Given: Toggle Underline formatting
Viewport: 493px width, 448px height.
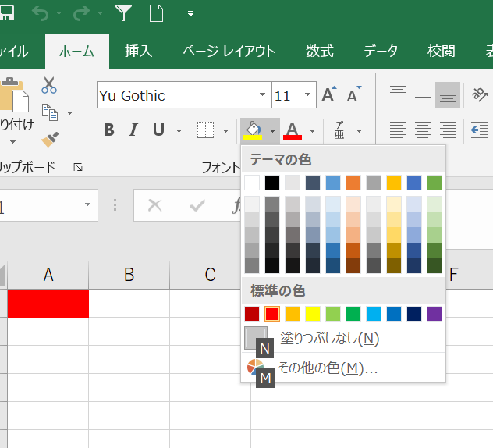Looking at the screenshot, I should pos(158,130).
